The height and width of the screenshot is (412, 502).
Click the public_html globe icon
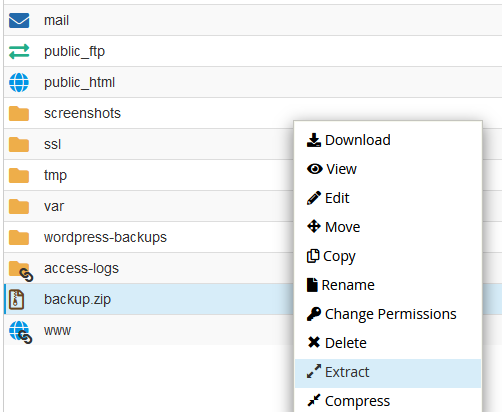coord(19,82)
